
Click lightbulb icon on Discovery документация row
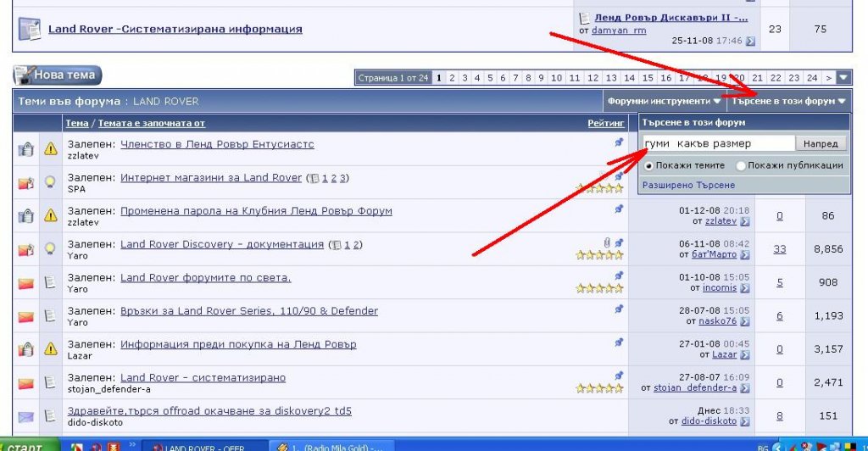[x=50, y=248]
